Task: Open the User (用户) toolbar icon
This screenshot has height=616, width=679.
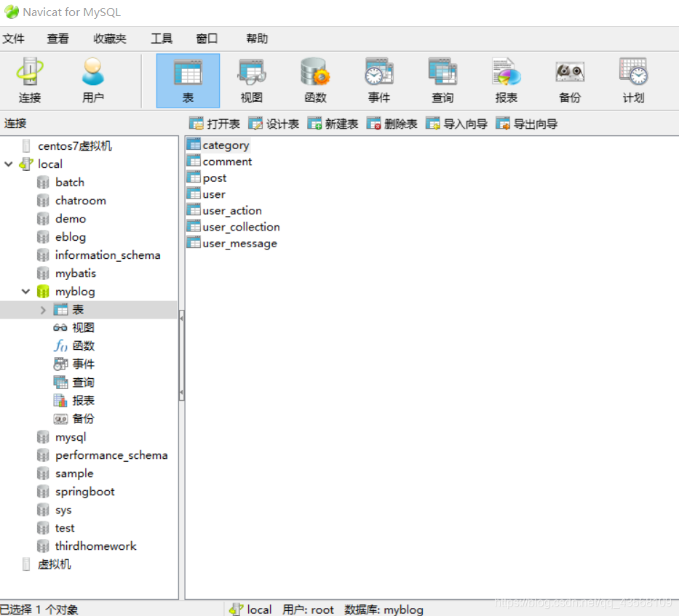Action: pos(92,80)
